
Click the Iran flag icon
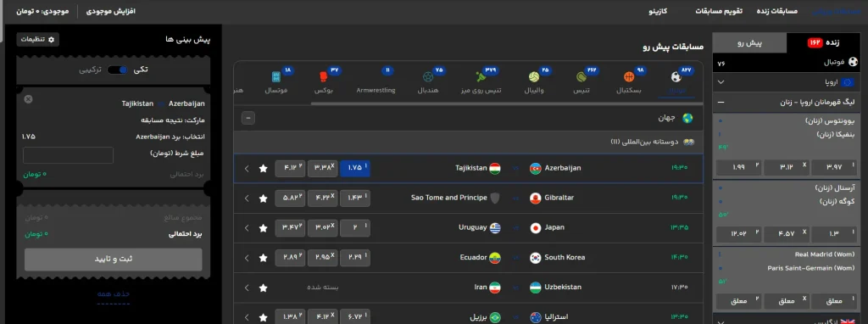coord(495,288)
